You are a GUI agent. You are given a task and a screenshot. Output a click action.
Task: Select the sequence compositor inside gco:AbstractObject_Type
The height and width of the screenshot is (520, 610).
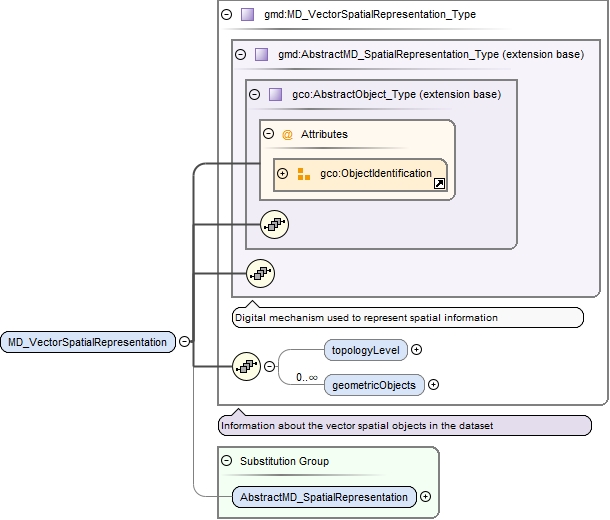pyautogui.click(x=274, y=225)
